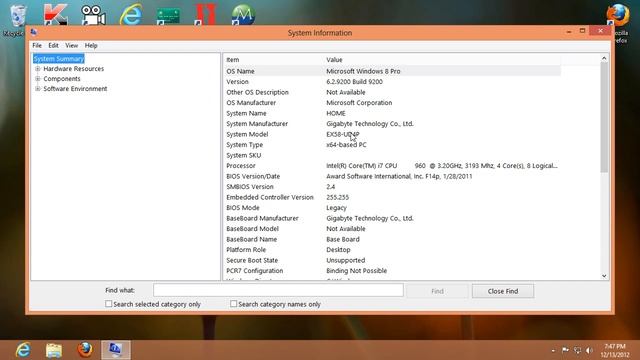Select the Components tree item
The image size is (640, 360).
point(62,78)
